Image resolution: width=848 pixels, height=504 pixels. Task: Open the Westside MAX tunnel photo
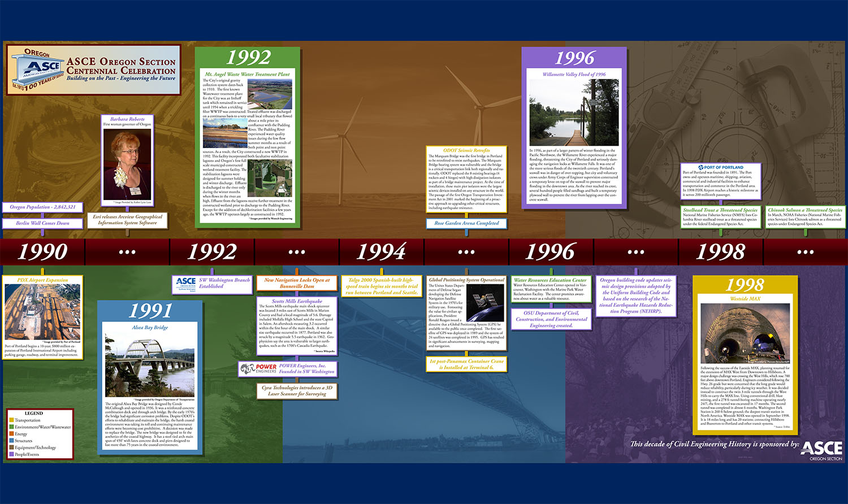tap(745, 333)
